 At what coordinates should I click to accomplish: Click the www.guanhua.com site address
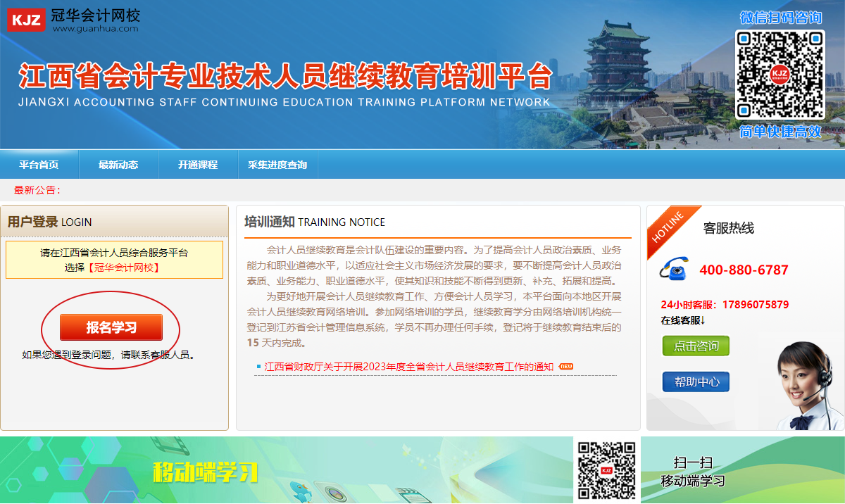coord(95,28)
